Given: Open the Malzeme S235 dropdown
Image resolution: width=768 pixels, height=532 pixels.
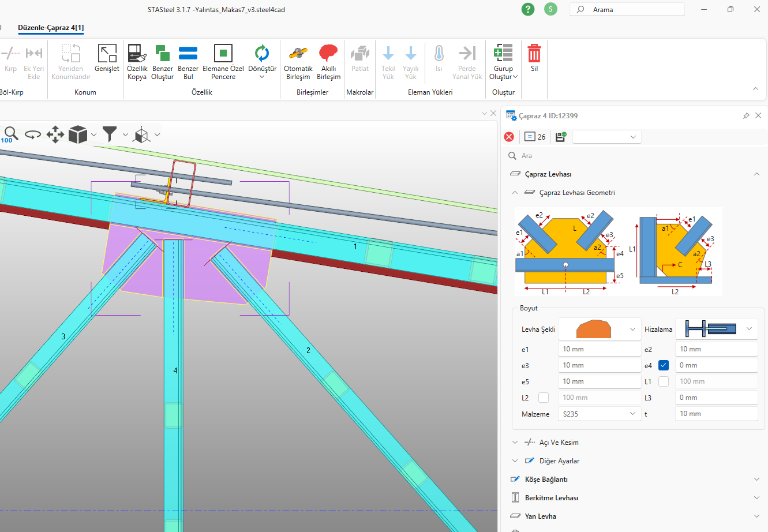Looking at the screenshot, I should point(599,414).
